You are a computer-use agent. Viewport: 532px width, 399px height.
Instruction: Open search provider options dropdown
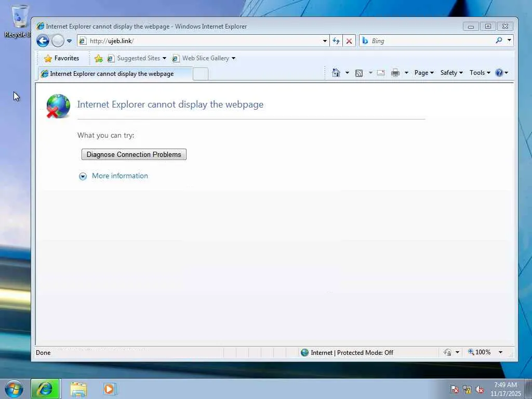click(509, 41)
